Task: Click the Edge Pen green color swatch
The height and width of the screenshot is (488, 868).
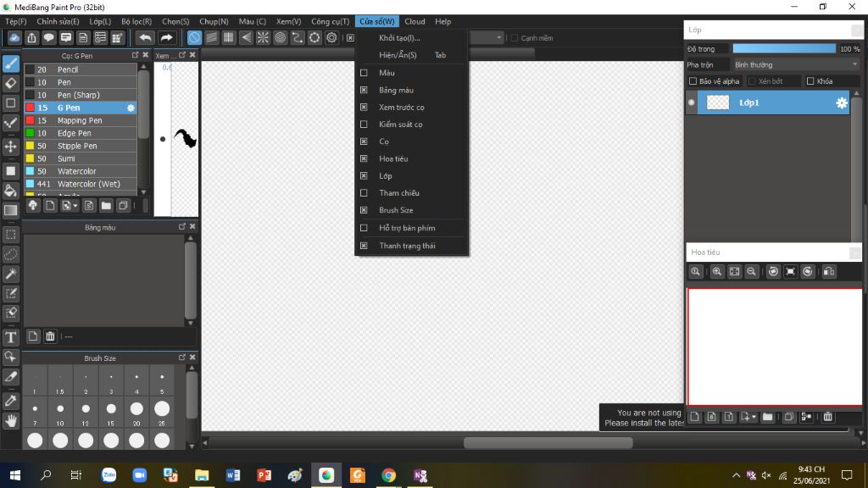Action: [30, 133]
